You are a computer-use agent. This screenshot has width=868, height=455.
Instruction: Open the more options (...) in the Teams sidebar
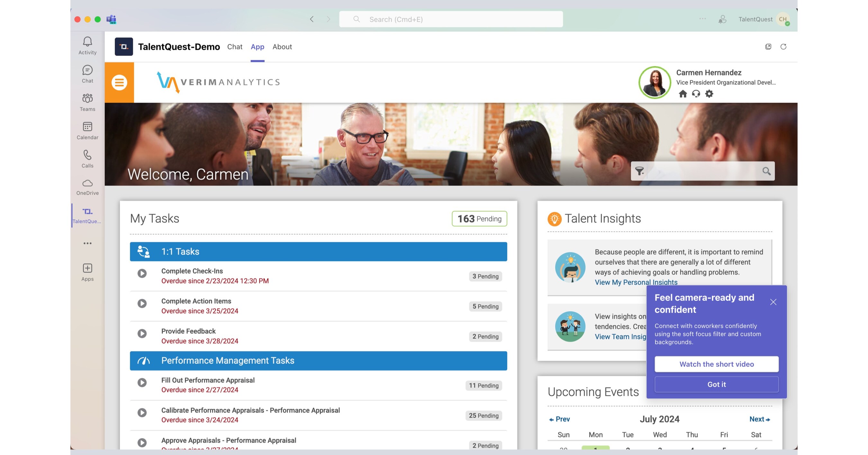coord(87,243)
